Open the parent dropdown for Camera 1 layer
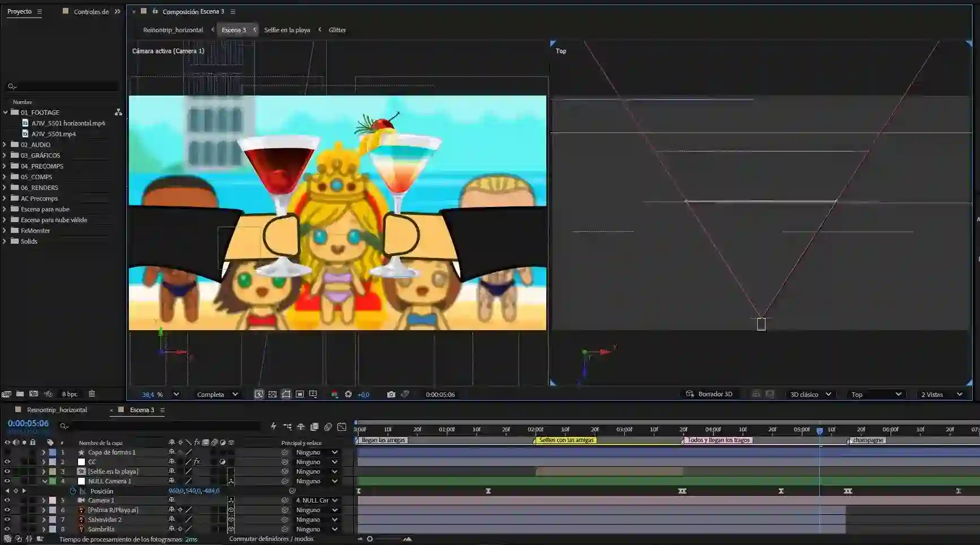The image size is (980, 545). [x=317, y=500]
